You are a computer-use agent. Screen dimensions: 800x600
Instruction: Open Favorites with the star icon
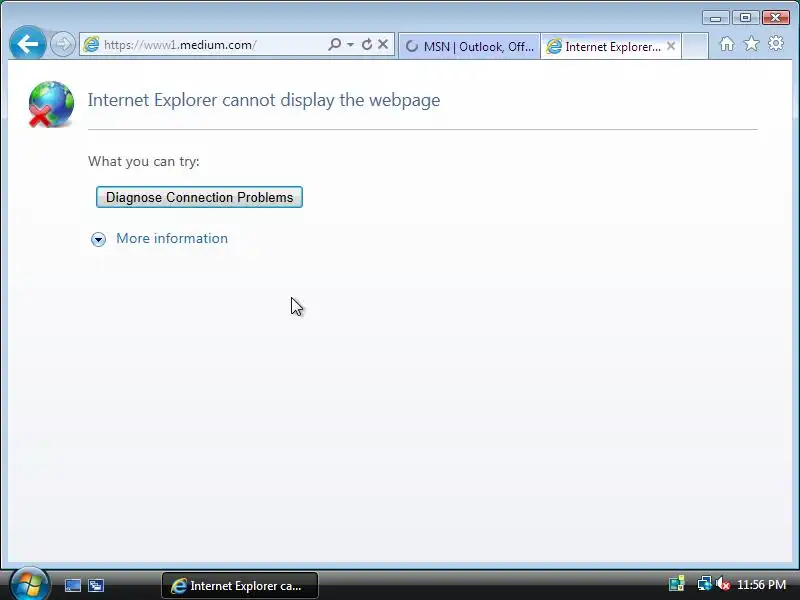[752, 44]
